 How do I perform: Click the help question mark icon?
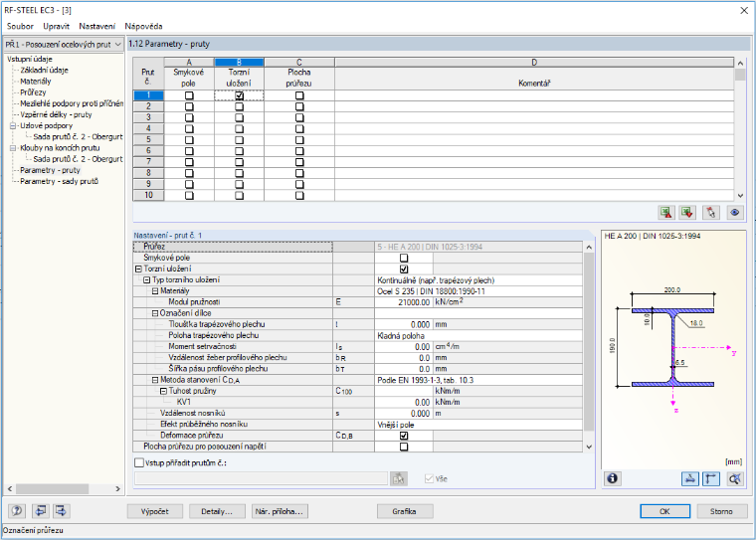pos(17,511)
